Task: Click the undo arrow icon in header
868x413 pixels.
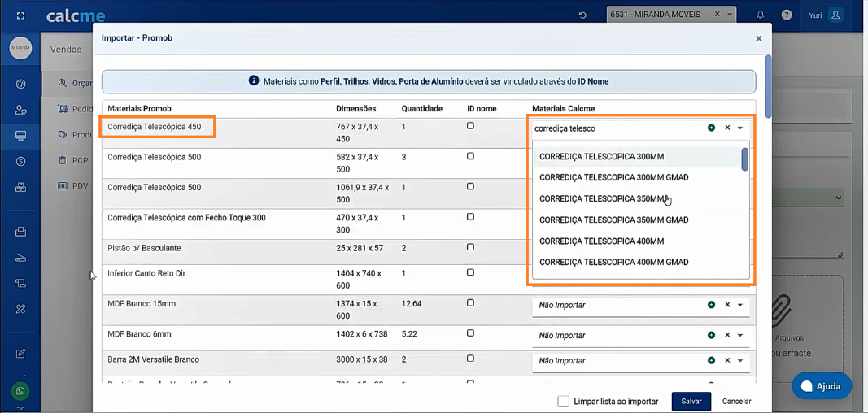Action: point(582,15)
